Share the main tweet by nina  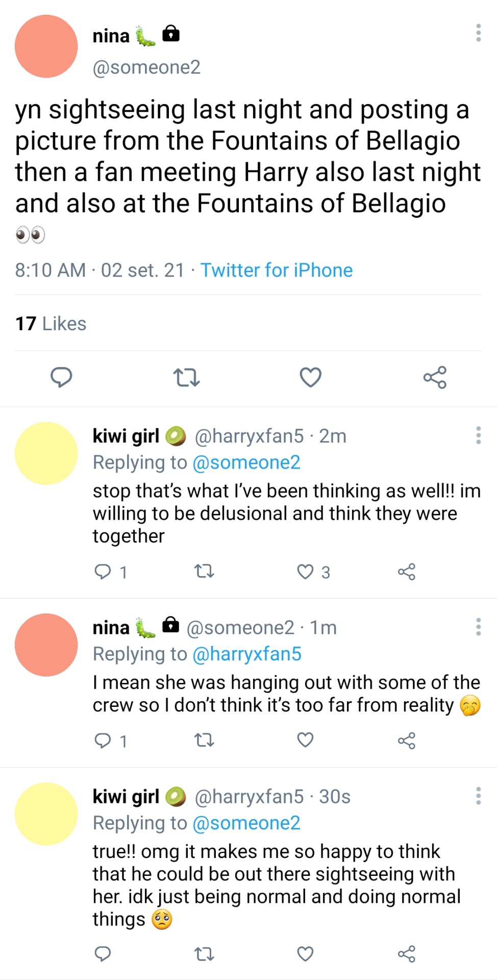[x=435, y=378]
